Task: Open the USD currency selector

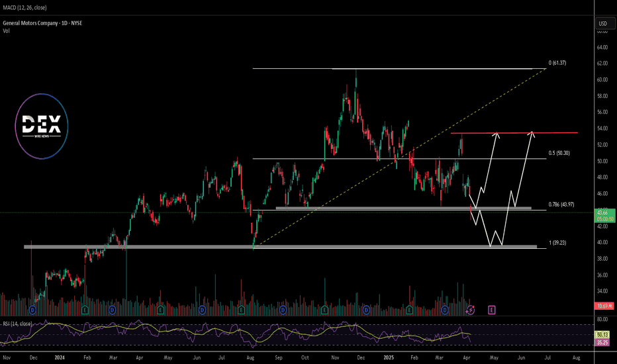Action: 604,24
